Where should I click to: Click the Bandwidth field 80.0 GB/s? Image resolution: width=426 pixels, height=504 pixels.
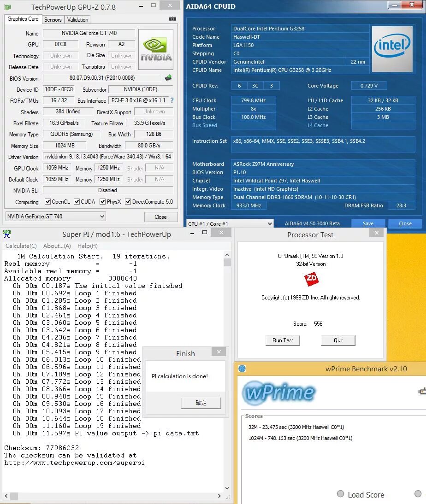click(x=149, y=145)
